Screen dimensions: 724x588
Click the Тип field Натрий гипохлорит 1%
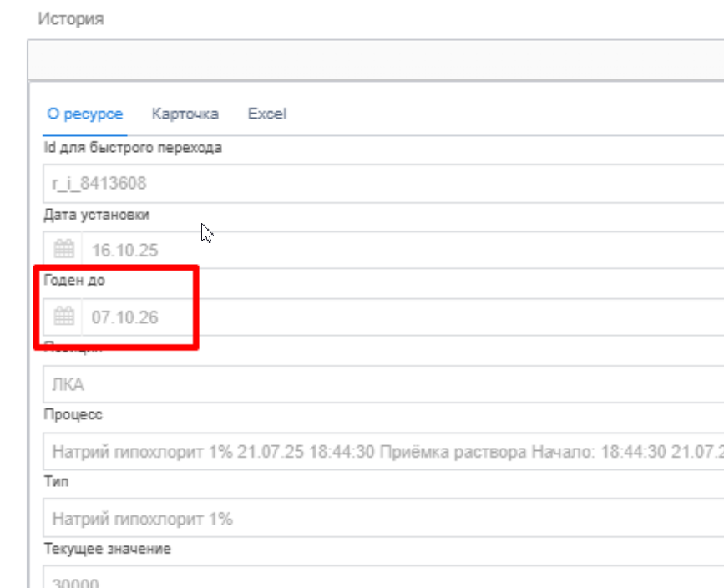[x=383, y=518]
